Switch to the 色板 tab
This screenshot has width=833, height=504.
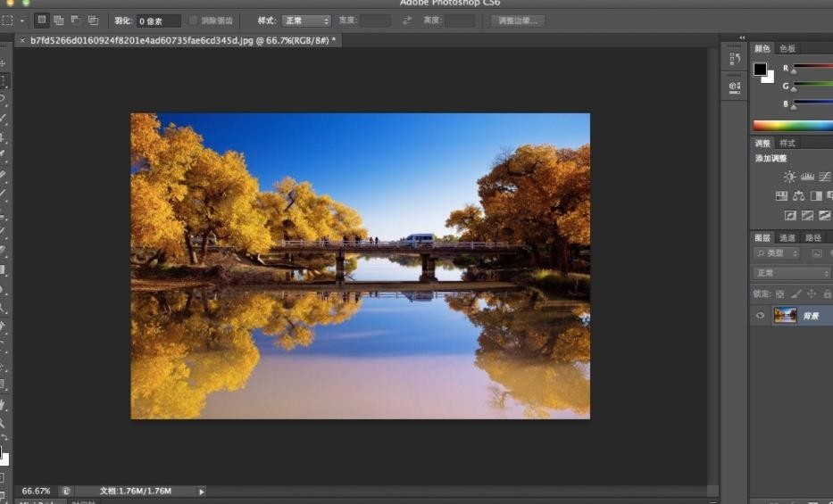[787, 48]
